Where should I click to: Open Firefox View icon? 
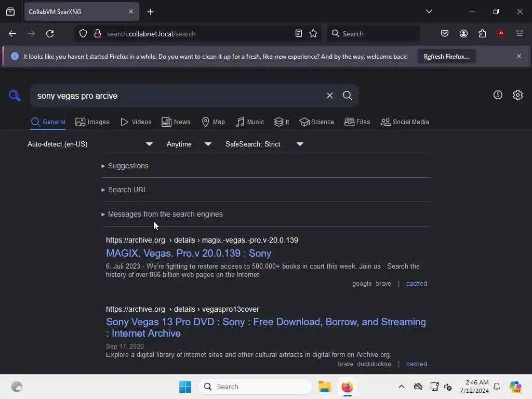(x=10, y=11)
